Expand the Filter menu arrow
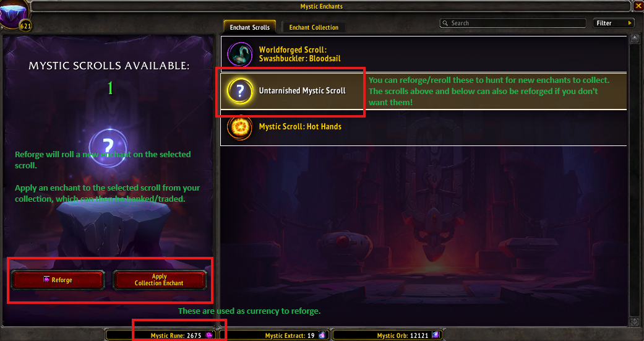This screenshot has height=341, width=644. [630, 24]
